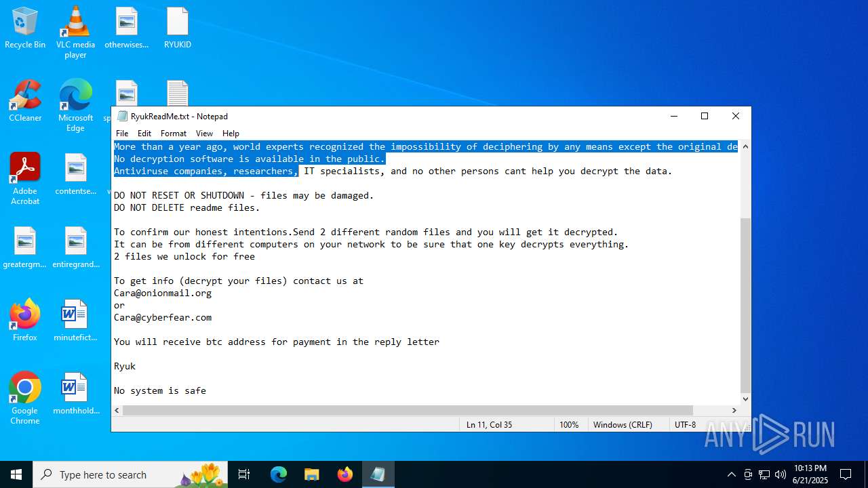
Task: Open the Help menu in Notepad
Action: (x=231, y=134)
